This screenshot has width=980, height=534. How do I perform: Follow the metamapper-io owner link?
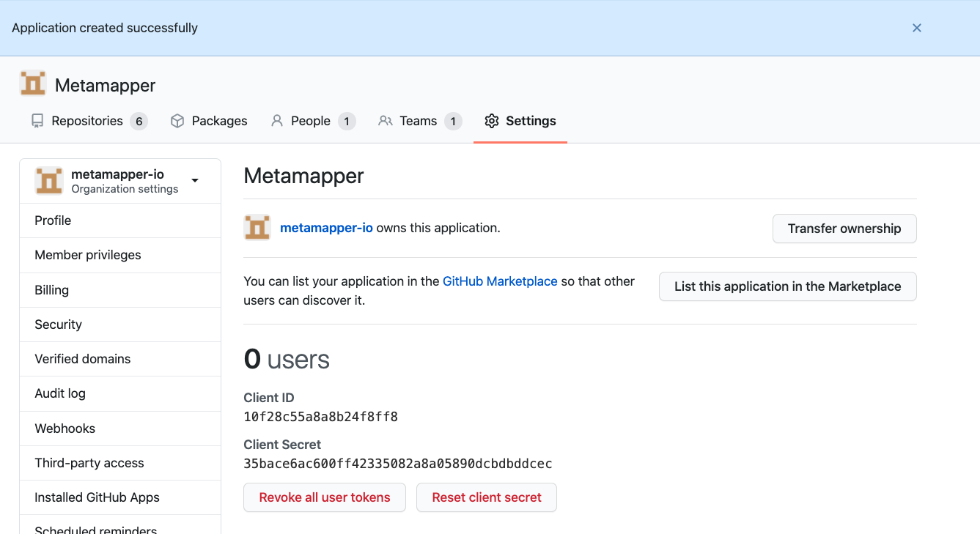[326, 228]
